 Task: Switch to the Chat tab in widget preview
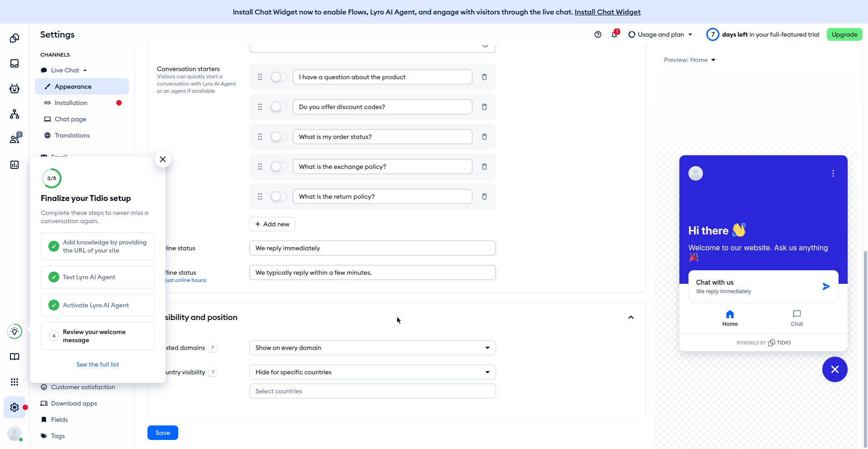coord(797,318)
